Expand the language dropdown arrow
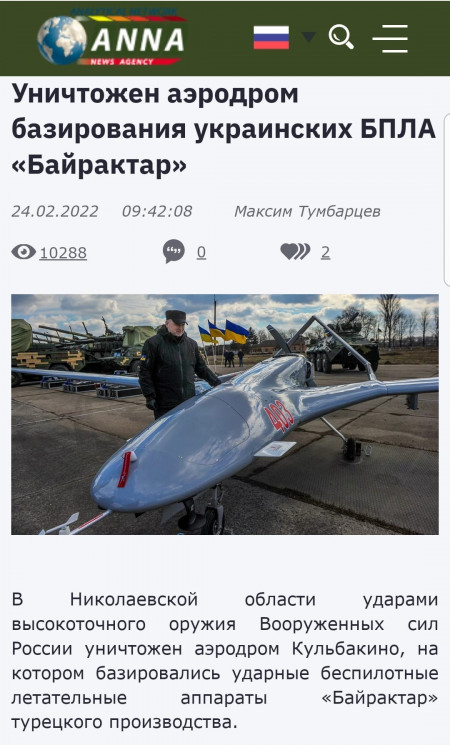The height and width of the screenshot is (745, 450). (x=308, y=37)
